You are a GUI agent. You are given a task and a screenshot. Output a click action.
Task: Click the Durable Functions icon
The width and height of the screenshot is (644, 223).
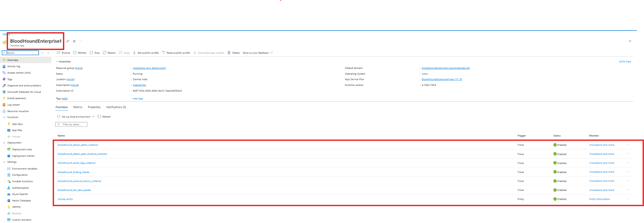pos(9,181)
